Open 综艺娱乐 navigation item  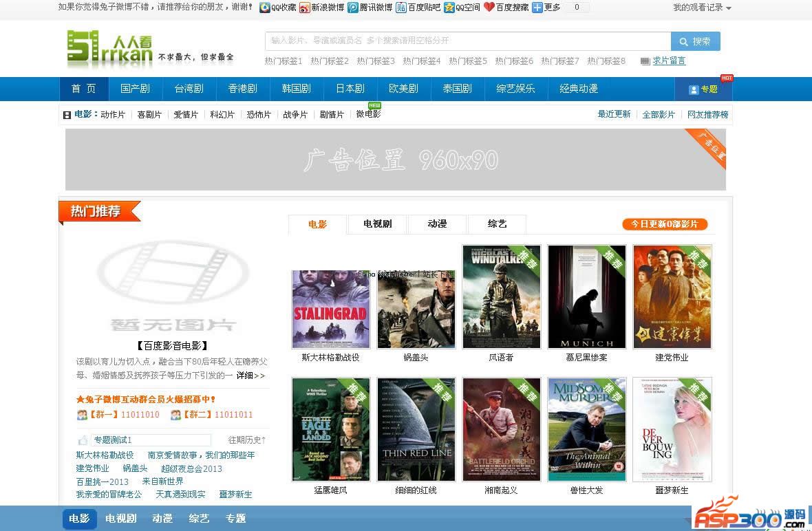pyautogui.click(x=516, y=89)
